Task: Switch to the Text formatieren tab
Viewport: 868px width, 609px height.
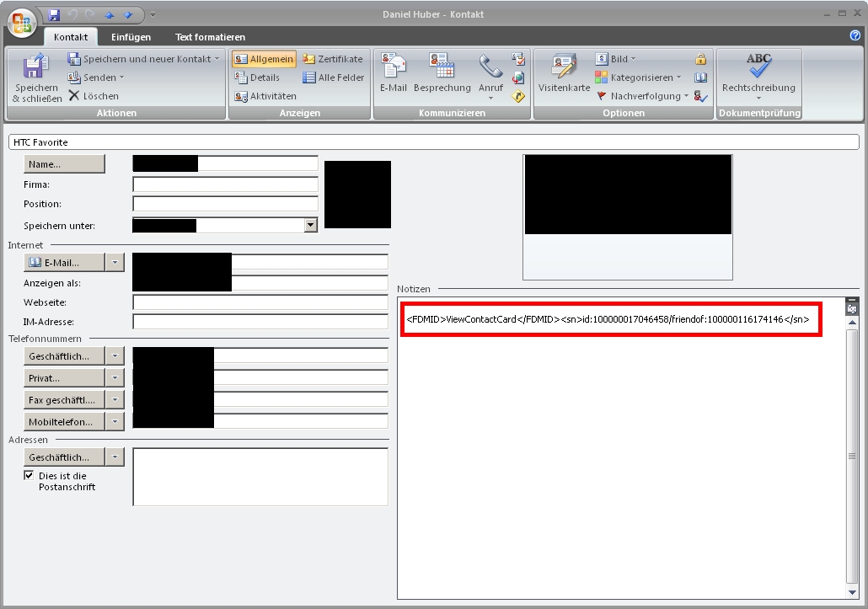Action: click(210, 37)
